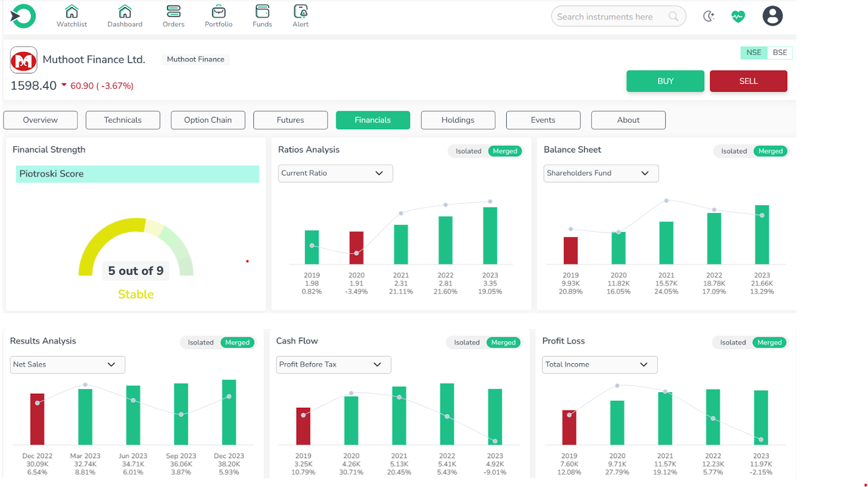This screenshot has width=868, height=487.
Task: Click the app logo in top-left corner
Action: pyautogui.click(x=23, y=16)
